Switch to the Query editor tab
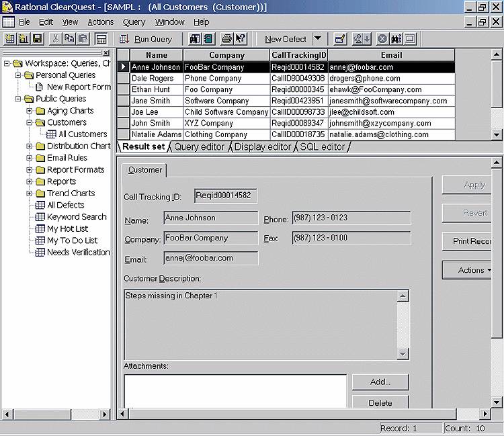The width and height of the screenshot is (504, 436). point(199,147)
